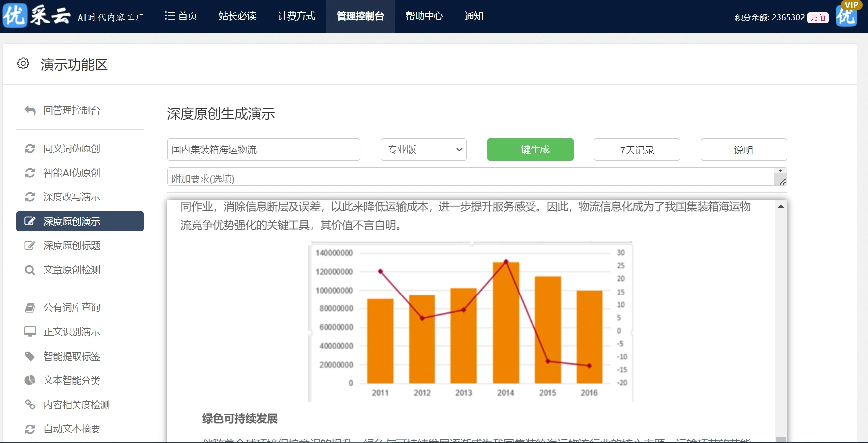Click the 说明 button

pos(743,149)
